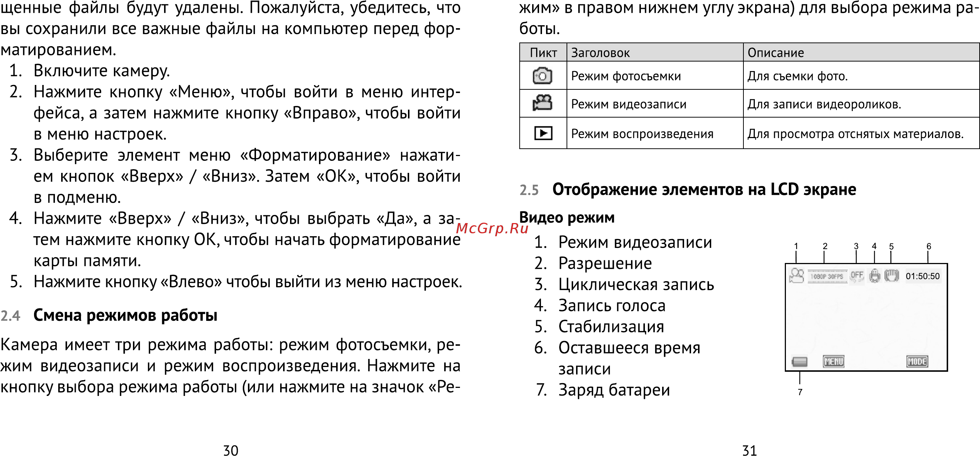Click the 'Режим видеозаписи' table cell
The height and width of the screenshot is (456, 980).
tap(655, 103)
